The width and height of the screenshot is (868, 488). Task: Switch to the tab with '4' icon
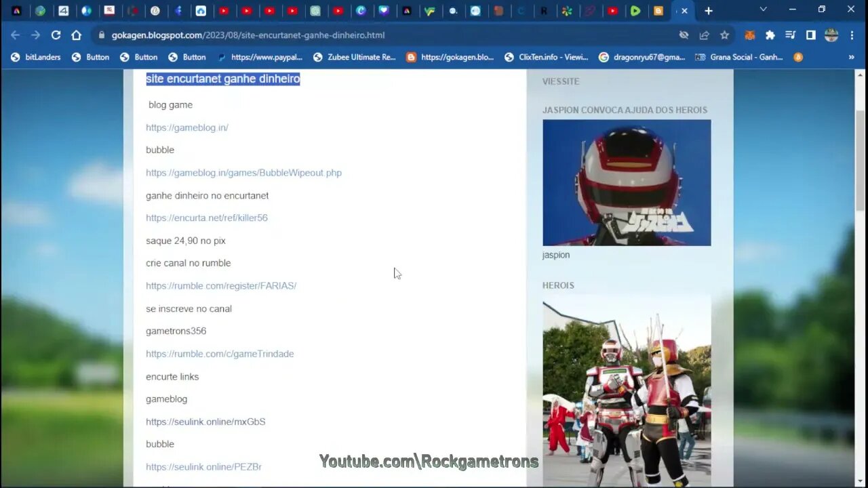pyautogui.click(x=63, y=11)
